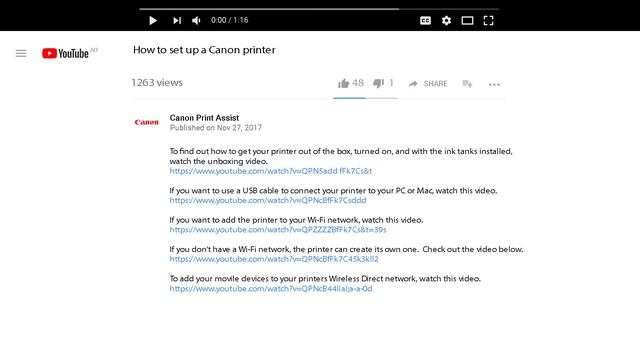This screenshot has height=360, width=640.
Task: Open the printer's own network video link
Action: tap(274, 259)
